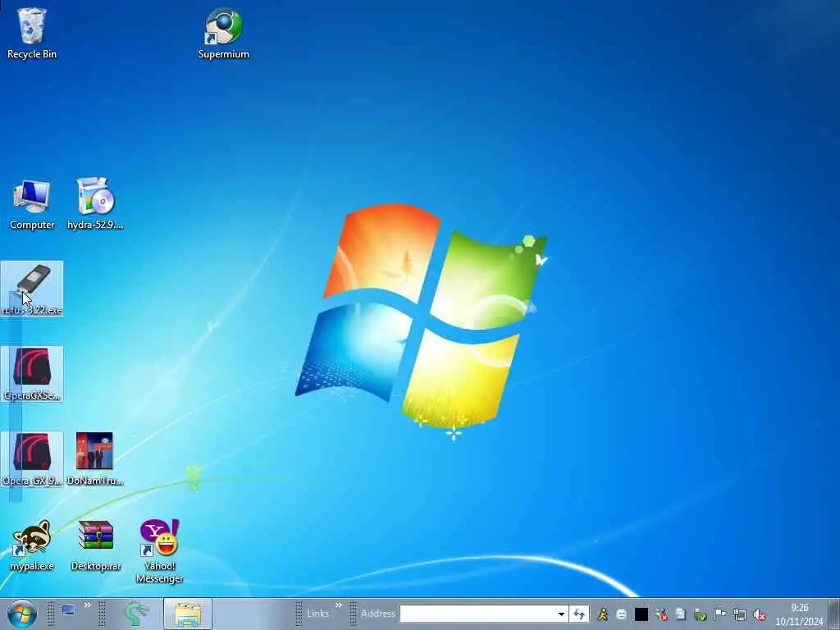Select the Yahoo! Messenger shortcut
This screenshot has width=840, height=630.
(x=160, y=550)
